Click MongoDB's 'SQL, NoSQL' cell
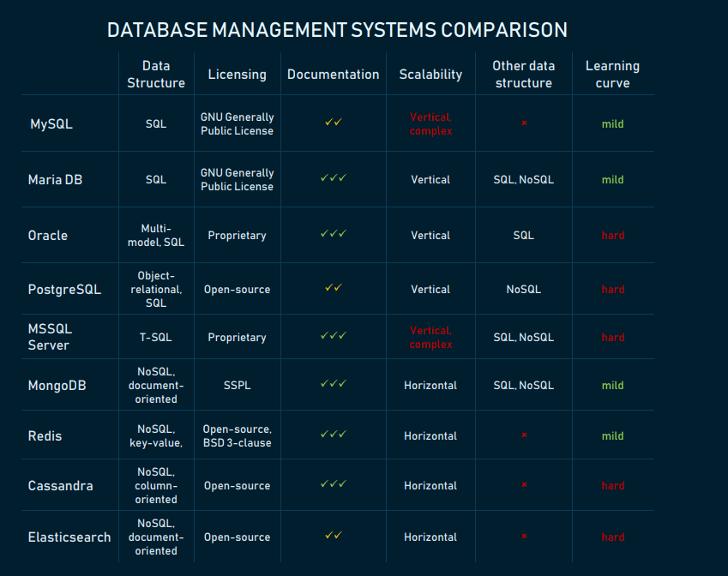Image resolution: width=728 pixels, height=576 pixels. 524,385
